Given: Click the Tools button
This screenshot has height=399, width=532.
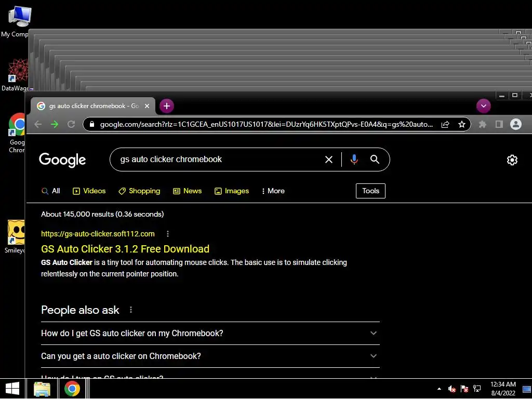Looking at the screenshot, I should click(x=370, y=191).
